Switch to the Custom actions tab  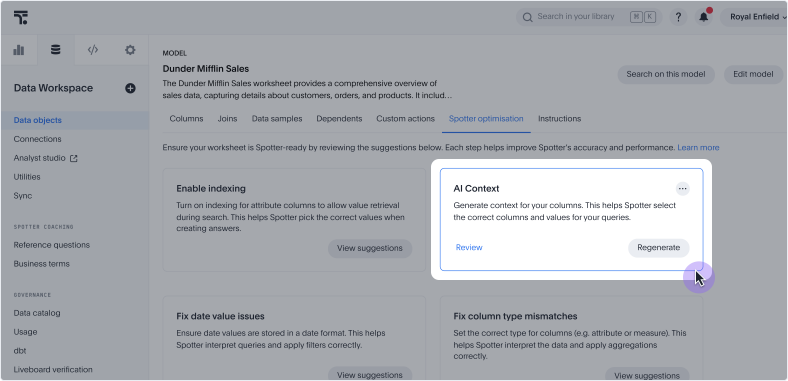[x=406, y=119]
